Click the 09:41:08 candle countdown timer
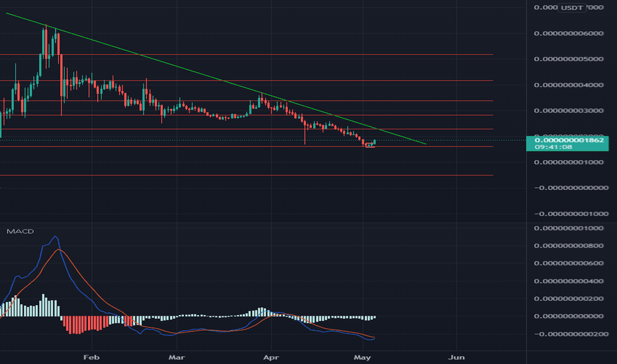This screenshot has height=364, width=617. (x=553, y=147)
